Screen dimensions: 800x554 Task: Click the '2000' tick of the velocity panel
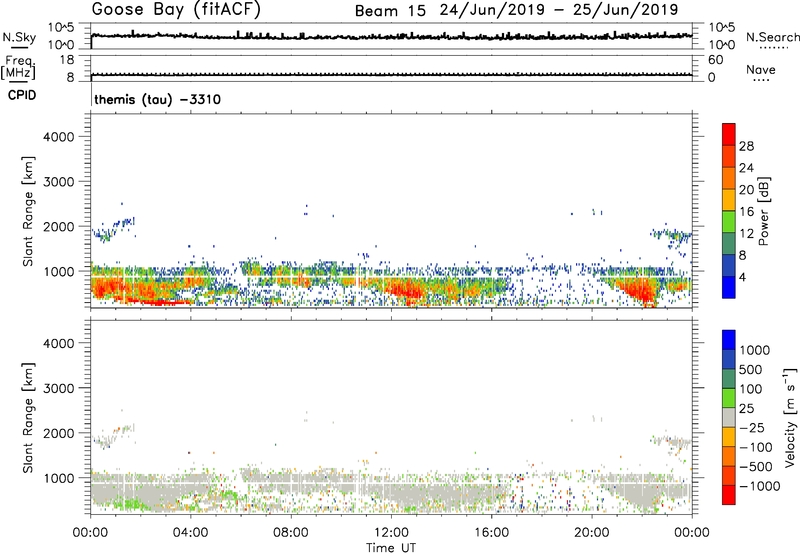[59, 433]
